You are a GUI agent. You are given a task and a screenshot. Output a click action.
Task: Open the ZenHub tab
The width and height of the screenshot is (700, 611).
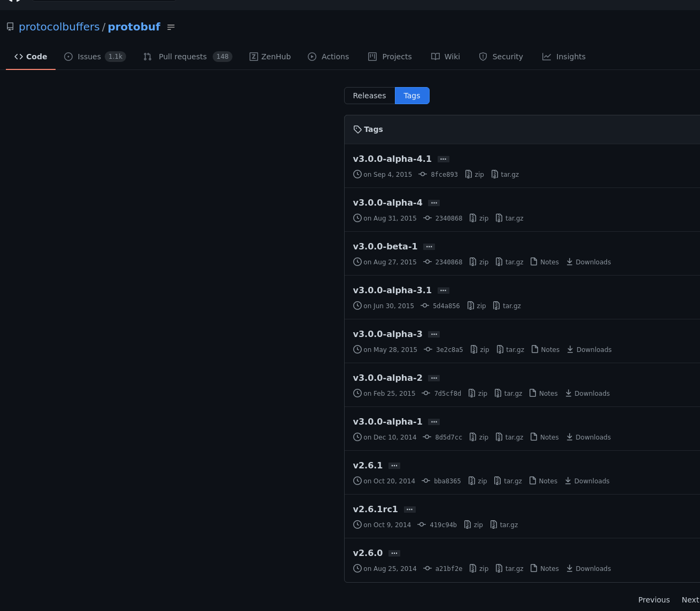click(270, 57)
